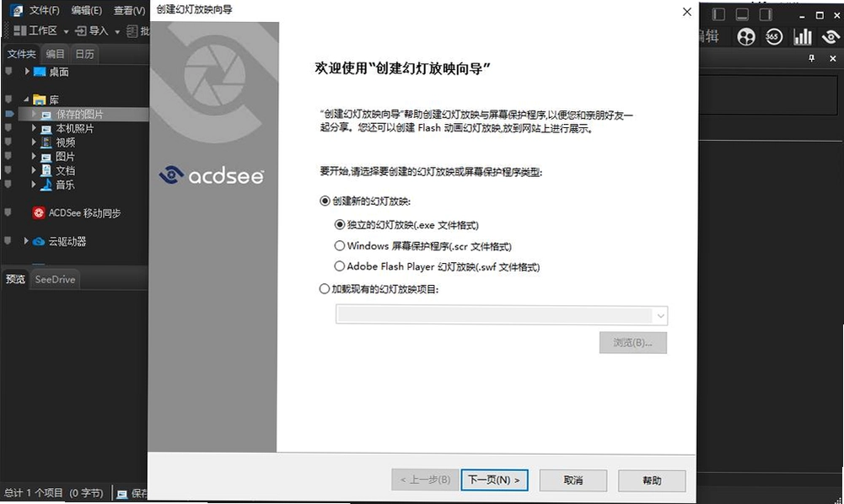Open the film-reel media mode icon
This screenshot has height=504, width=844.
point(746,36)
